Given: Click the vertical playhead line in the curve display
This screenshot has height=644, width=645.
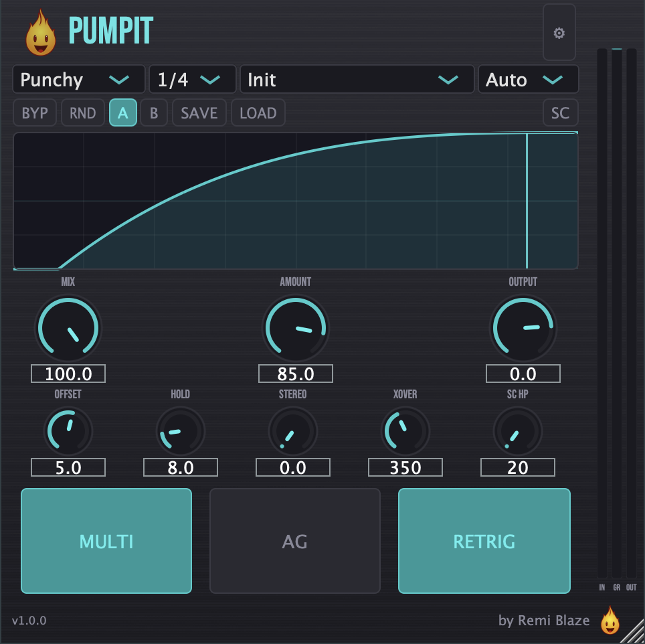Looking at the screenshot, I should pos(527,201).
